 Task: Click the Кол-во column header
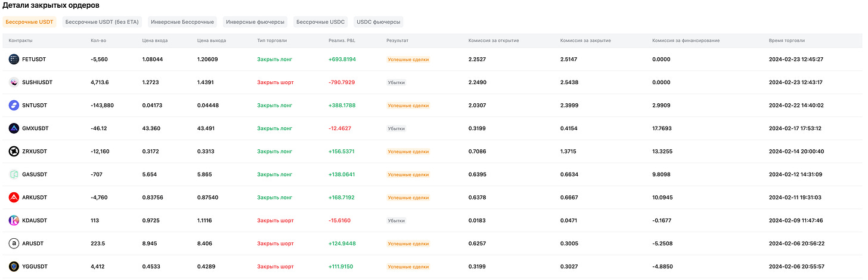pos(97,41)
